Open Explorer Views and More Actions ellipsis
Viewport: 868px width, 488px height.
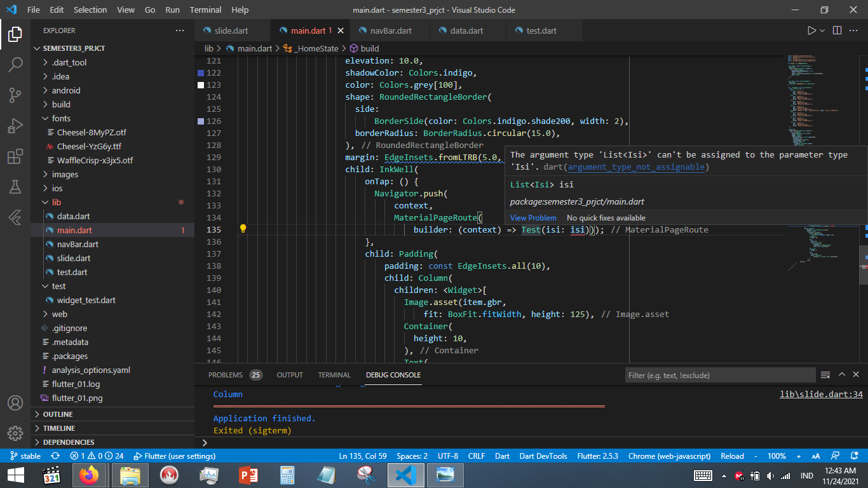click(x=180, y=30)
